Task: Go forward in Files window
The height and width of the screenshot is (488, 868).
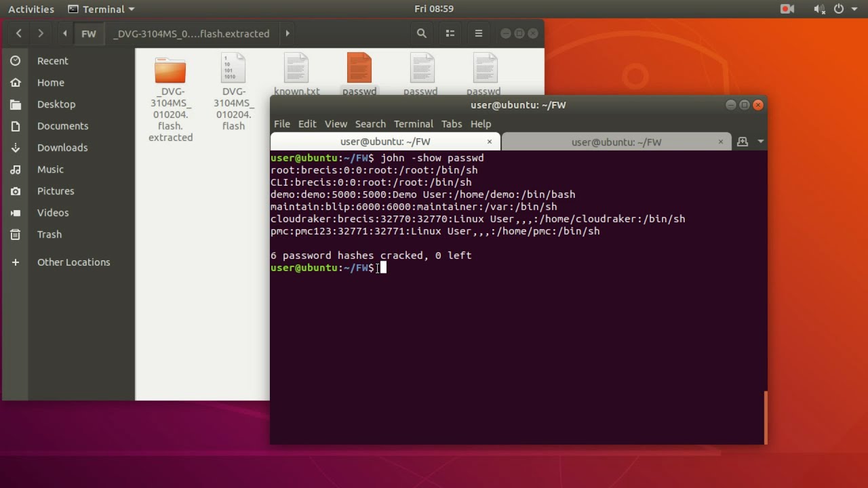Action: [41, 33]
